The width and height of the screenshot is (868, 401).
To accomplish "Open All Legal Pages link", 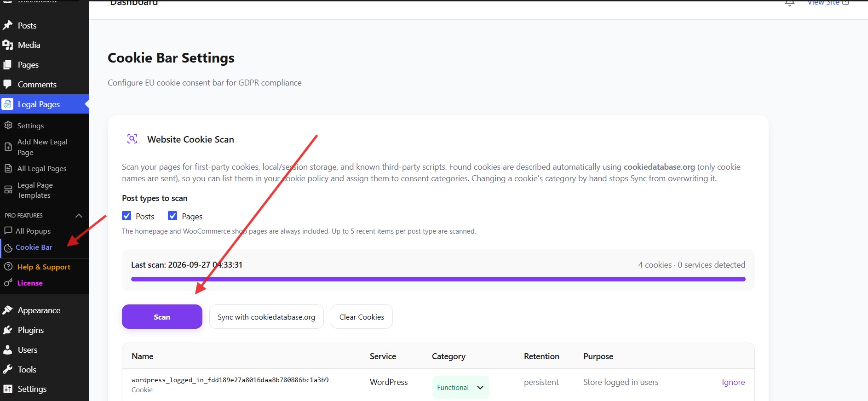I will tap(42, 169).
